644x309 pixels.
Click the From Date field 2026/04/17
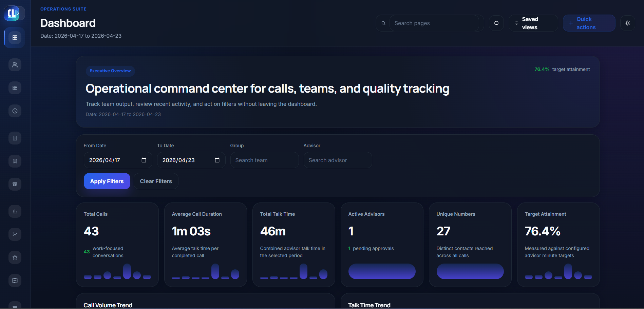click(118, 160)
